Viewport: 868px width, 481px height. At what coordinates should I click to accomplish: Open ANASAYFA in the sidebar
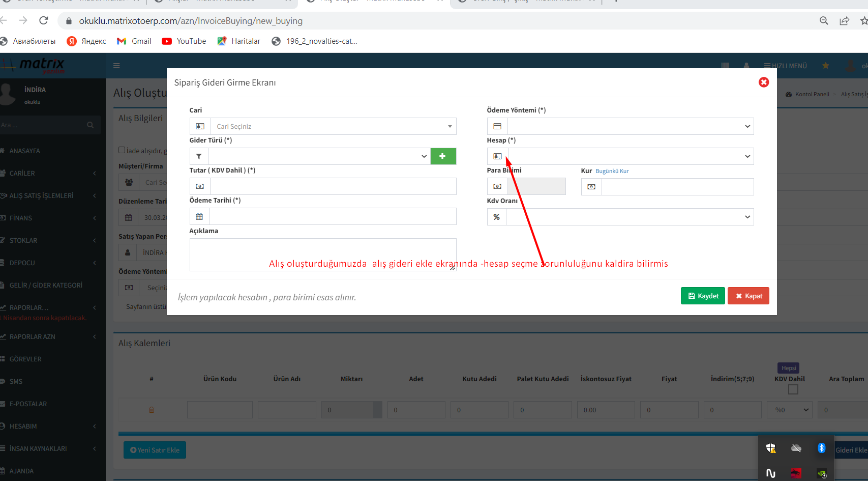[24, 151]
